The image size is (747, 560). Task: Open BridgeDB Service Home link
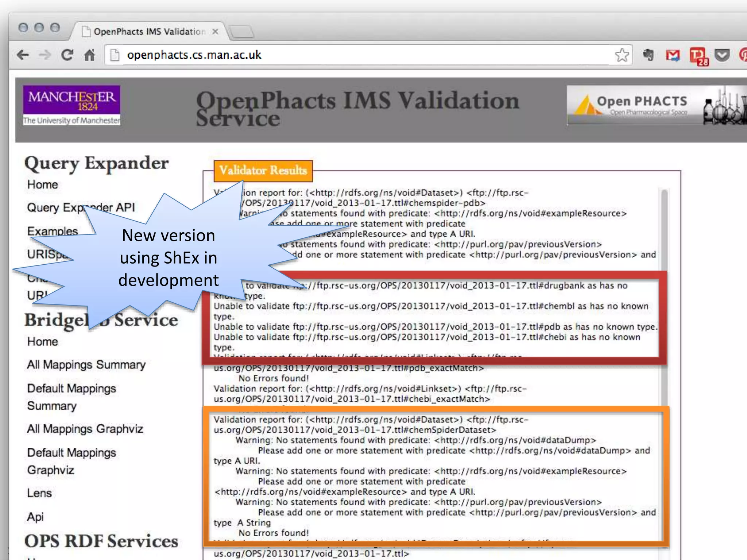(x=43, y=342)
